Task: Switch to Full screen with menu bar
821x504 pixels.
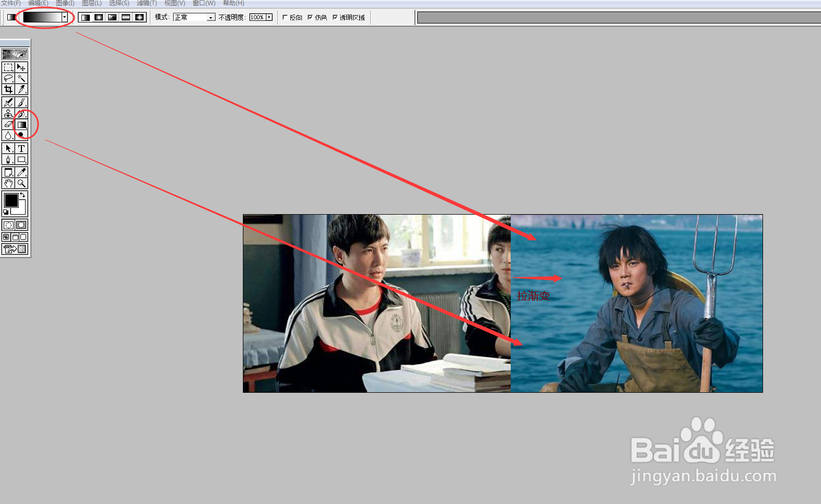Action: point(15,237)
